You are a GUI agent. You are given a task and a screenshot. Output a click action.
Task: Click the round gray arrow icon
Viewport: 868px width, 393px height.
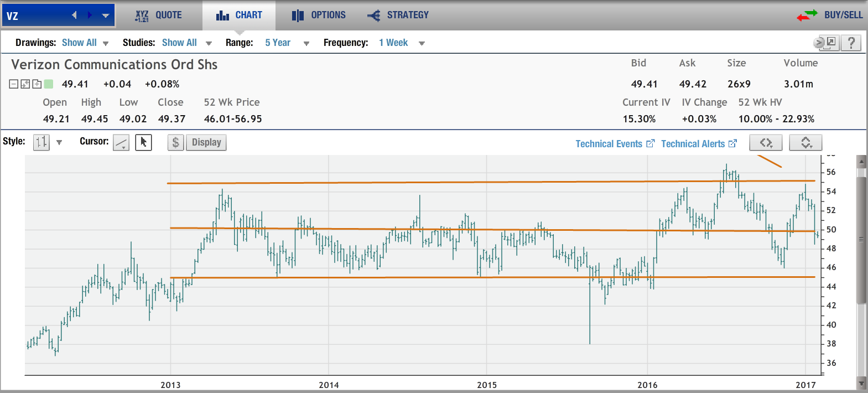click(819, 43)
